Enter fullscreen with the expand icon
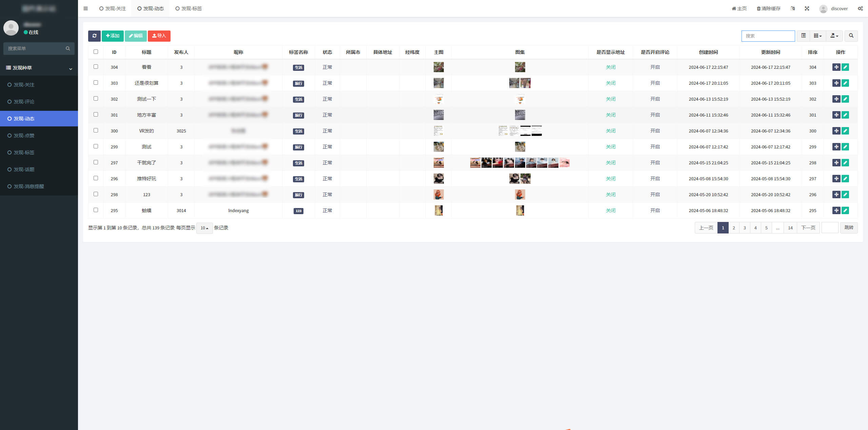This screenshot has width=868, height=430. (x=807, y=8)
